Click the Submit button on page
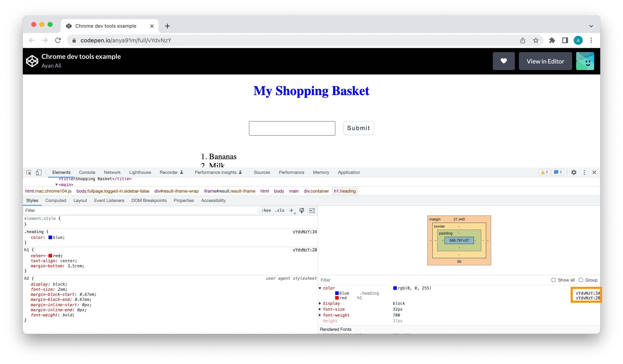Screen dimensions: 623x364 (x=358, y=128)
